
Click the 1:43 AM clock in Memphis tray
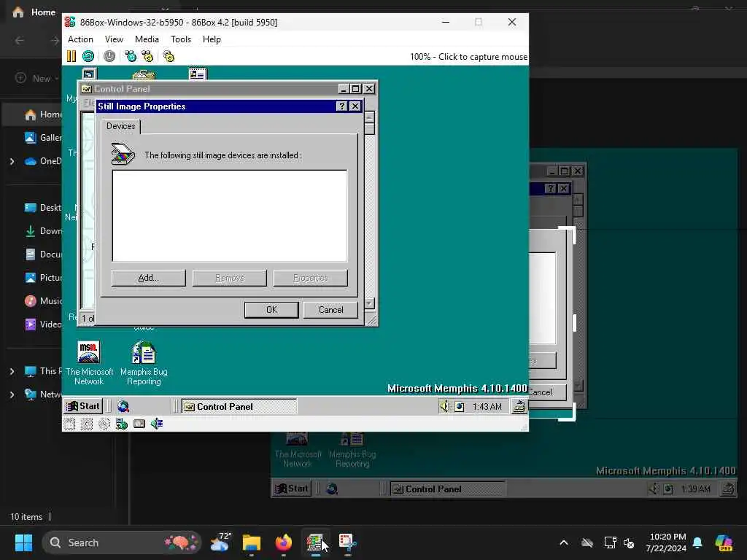point(487,407)
